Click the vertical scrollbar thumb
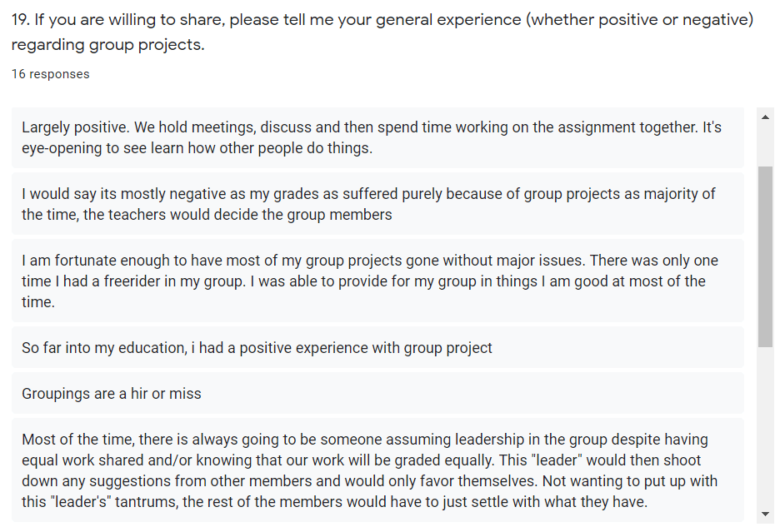775x532 pixels. coord(765,257)
